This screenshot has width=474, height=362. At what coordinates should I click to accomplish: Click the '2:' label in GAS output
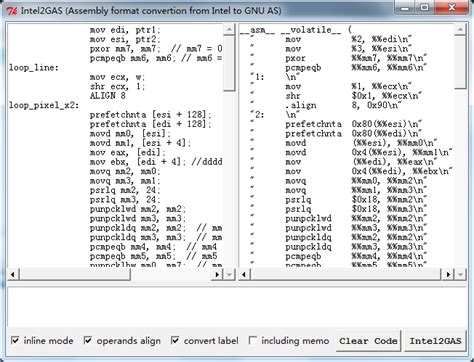pyautogui.click(x=259, y=115)
